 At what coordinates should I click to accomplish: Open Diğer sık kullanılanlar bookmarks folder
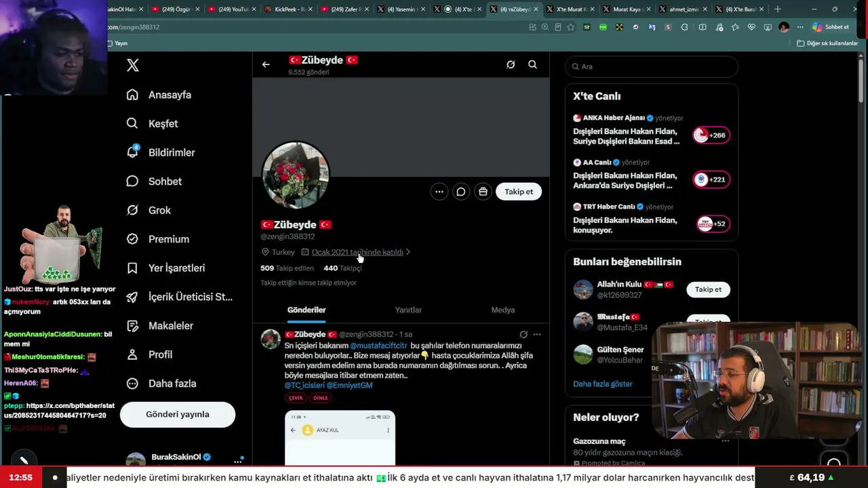coord(827,43)
